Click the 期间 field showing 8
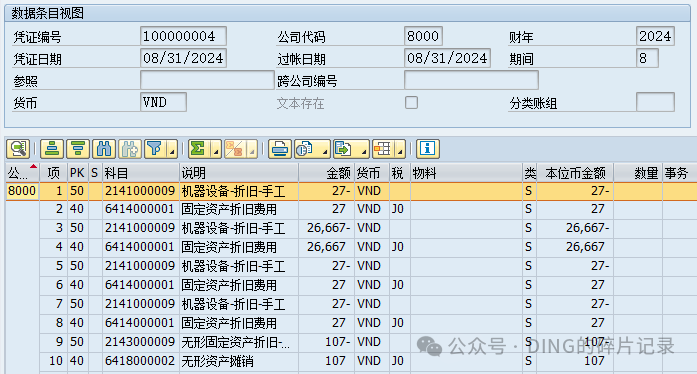 (x=647, y=58)
